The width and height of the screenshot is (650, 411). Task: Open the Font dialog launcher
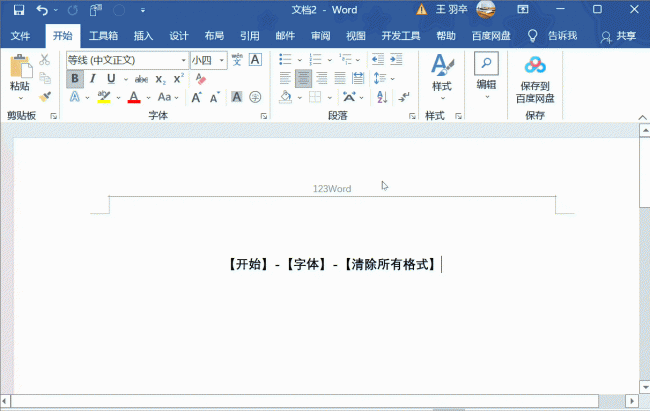[x=264, y=116]
